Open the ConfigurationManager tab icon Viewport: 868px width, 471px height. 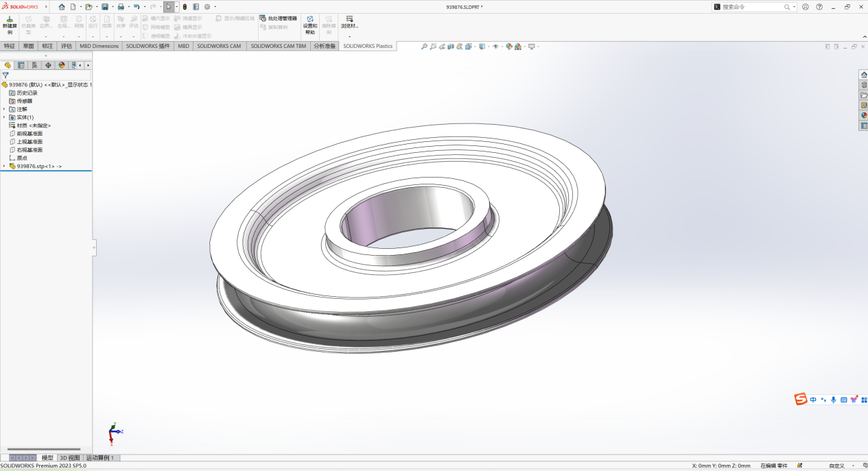tap(34, 65)
